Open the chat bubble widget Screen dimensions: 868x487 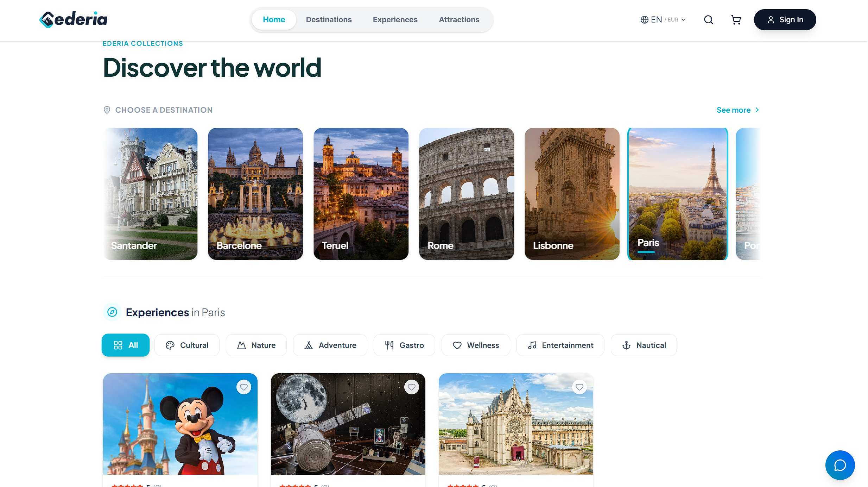coord(840,465)
